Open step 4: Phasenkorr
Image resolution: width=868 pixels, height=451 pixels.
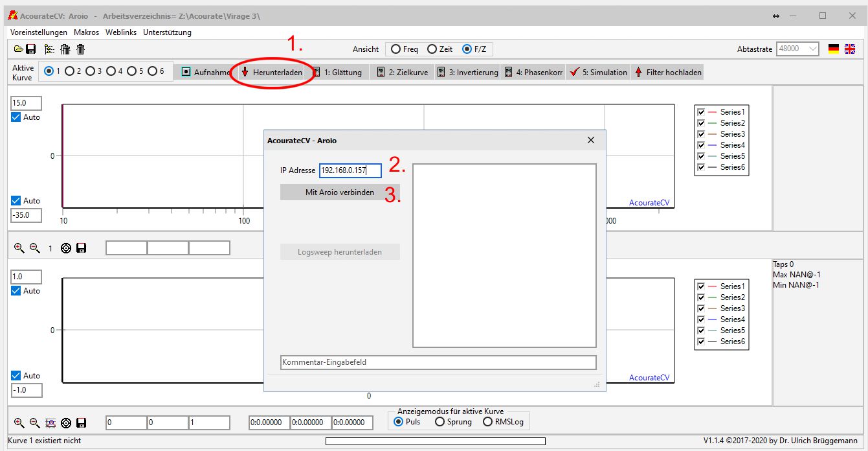click(x=534, y=73)
